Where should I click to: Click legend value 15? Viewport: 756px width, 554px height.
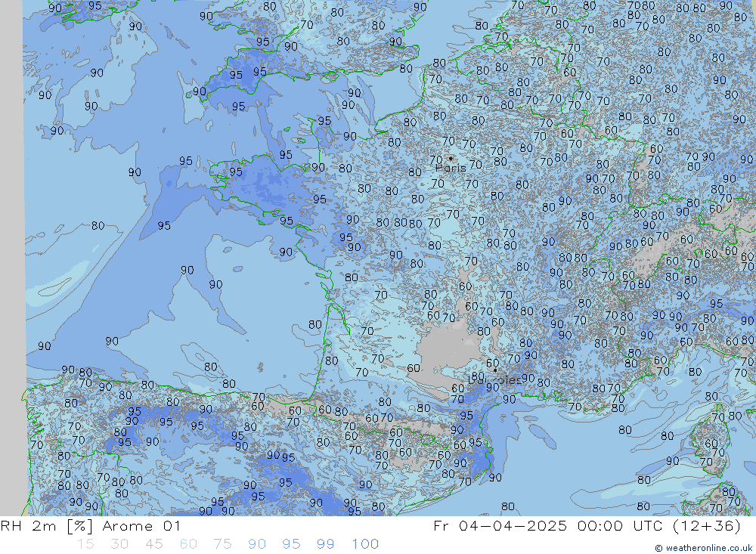85,544
